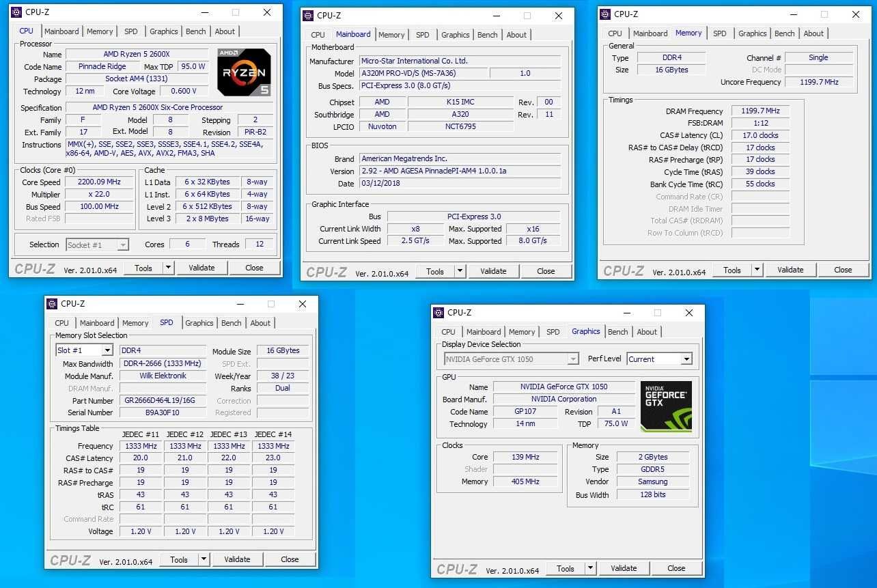Open the Socket #1 selection dropdown
This screenshot has height=588, width=877.
click(123, 244)
